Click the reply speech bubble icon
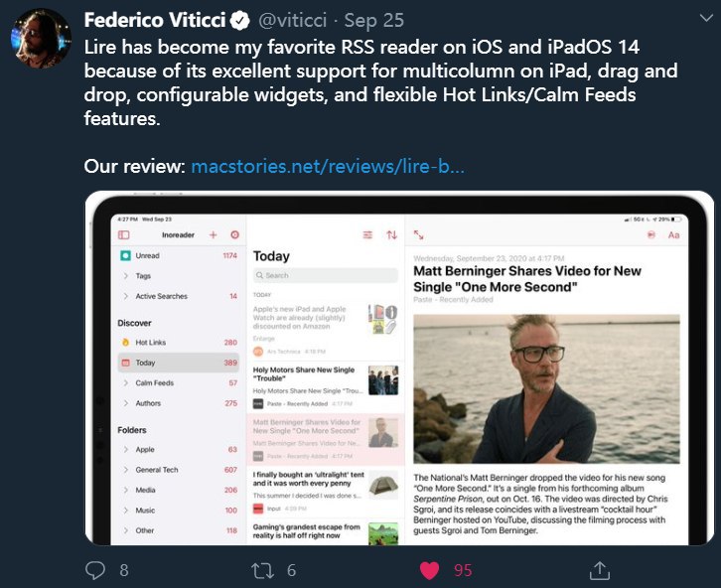721x588 pixels. pos(95,570)
